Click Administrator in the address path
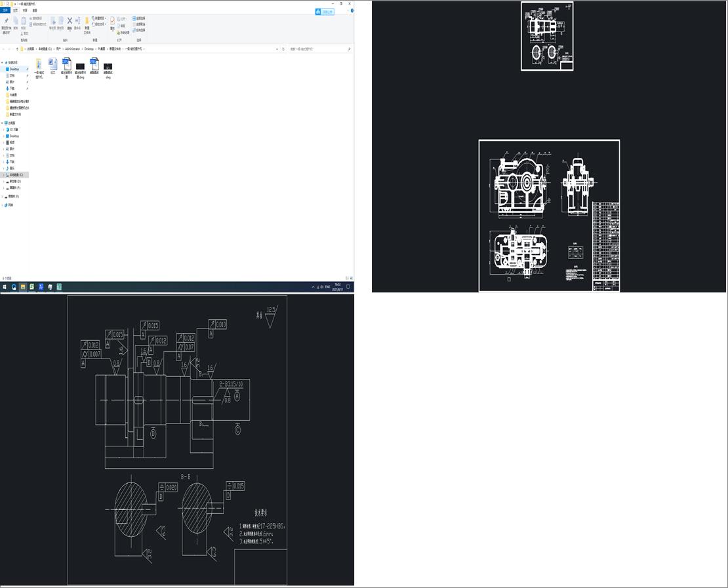 pos(72,49)
